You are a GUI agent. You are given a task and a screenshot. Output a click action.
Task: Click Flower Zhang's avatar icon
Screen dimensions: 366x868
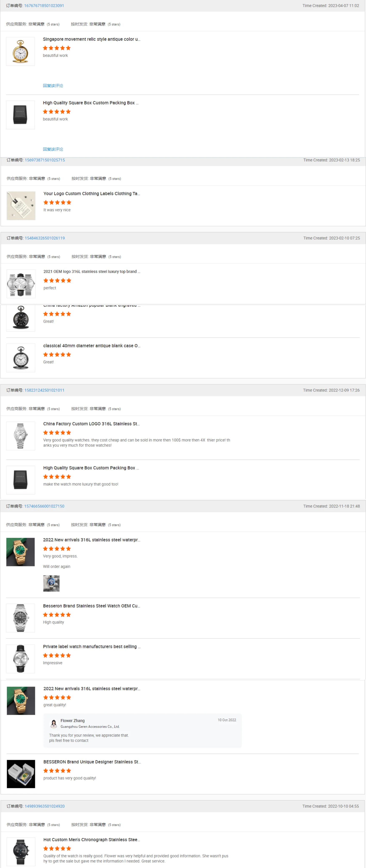54,723
